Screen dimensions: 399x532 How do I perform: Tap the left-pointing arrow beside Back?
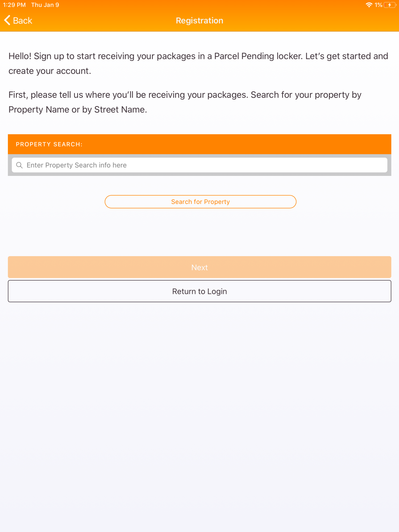point(7,20)
